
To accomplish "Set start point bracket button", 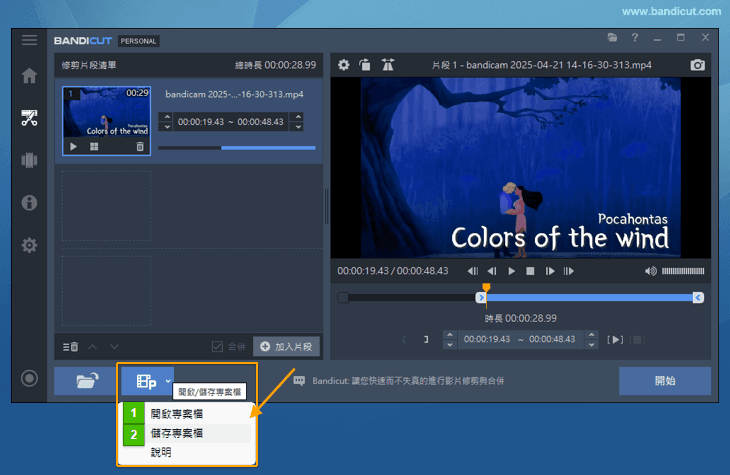I will (x=404, y=339).
